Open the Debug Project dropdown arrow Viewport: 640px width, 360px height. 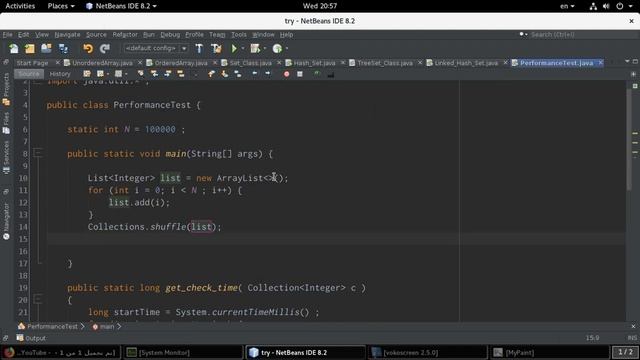tap(264, 49)
